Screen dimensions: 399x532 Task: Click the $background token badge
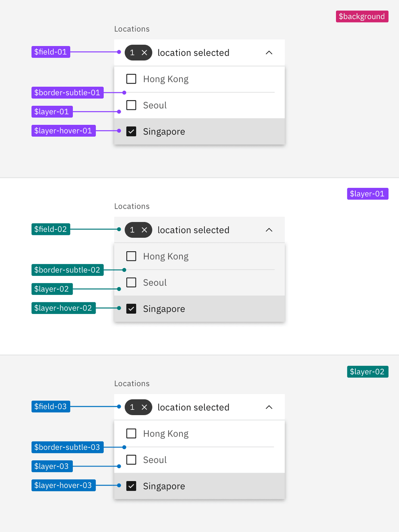[x=362, y=16]
